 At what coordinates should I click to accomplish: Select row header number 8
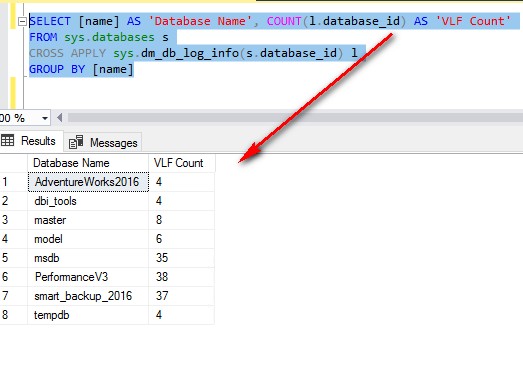click(14, 315)
